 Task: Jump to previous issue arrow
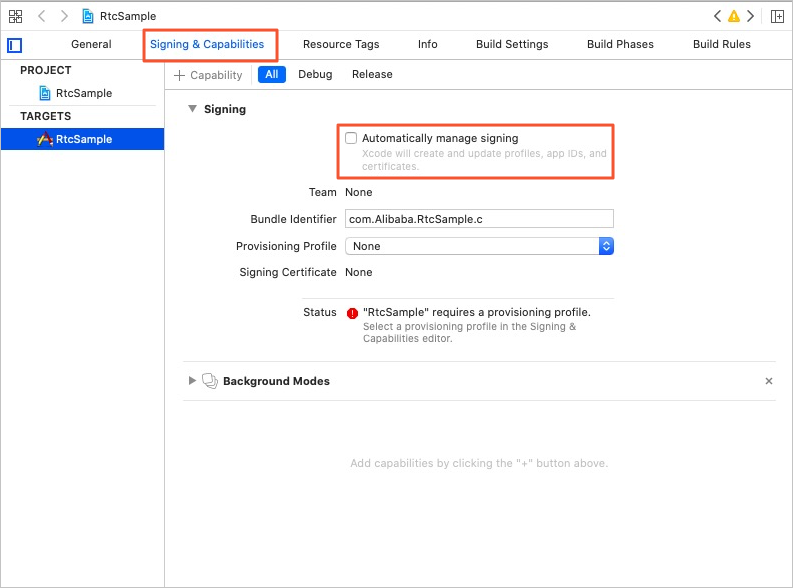pos(717,16)
